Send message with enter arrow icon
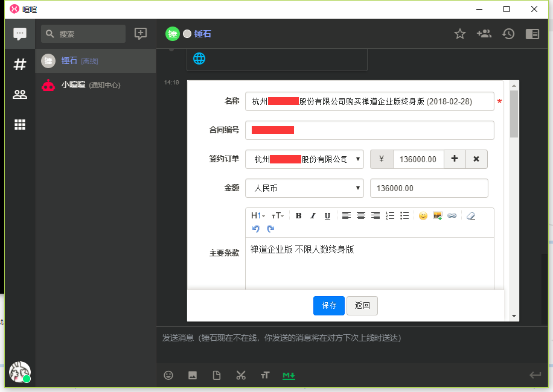553x392 pixels. pyautogui.click(x=535, y=375)
